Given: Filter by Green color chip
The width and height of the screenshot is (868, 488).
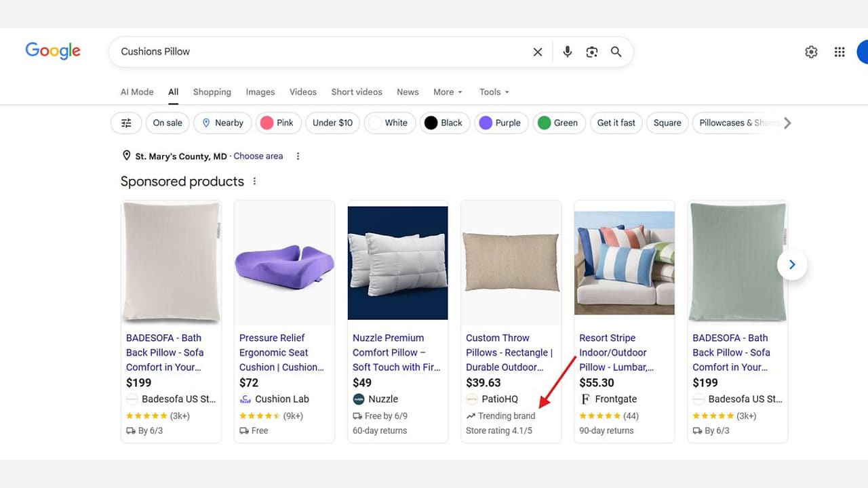Looking at the screenshot, I should pyautogui.click(x=559, y=123).
